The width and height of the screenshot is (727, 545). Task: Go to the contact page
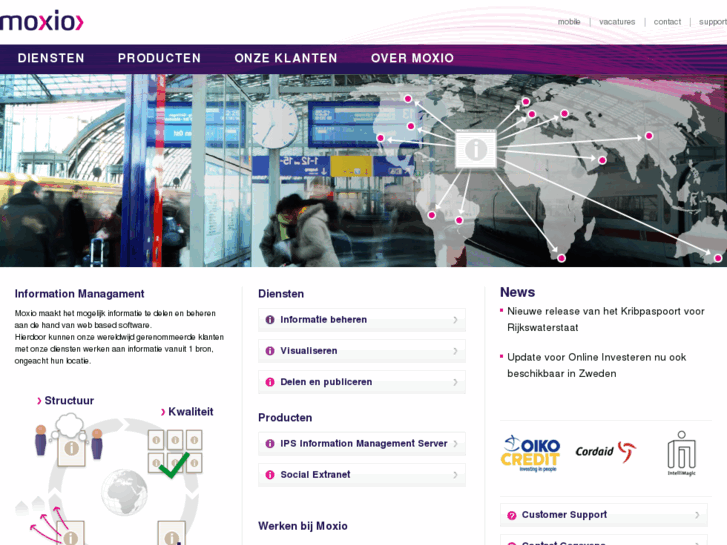click(667, 22)
